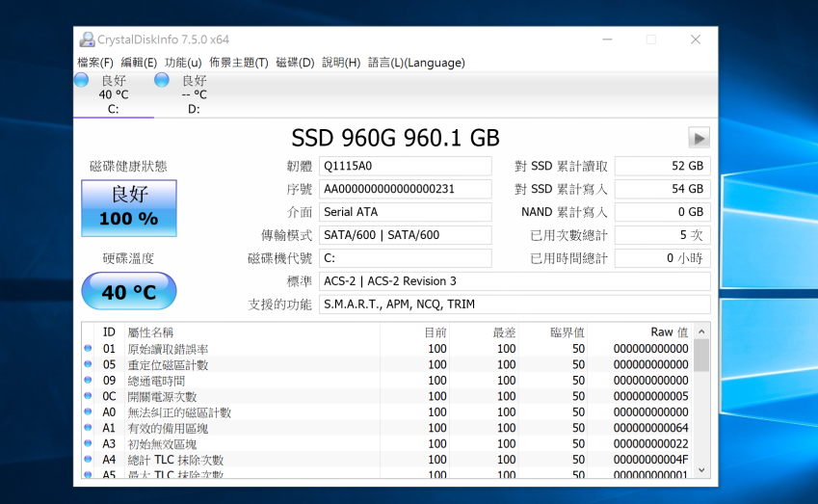Click the 40 °C temperature button
Screen dimensions: 818x504
[129, 291]
